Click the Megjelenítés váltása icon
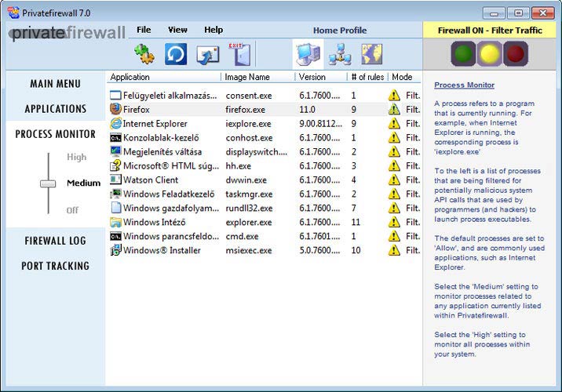Screen dimensions: 562x392 115,151
